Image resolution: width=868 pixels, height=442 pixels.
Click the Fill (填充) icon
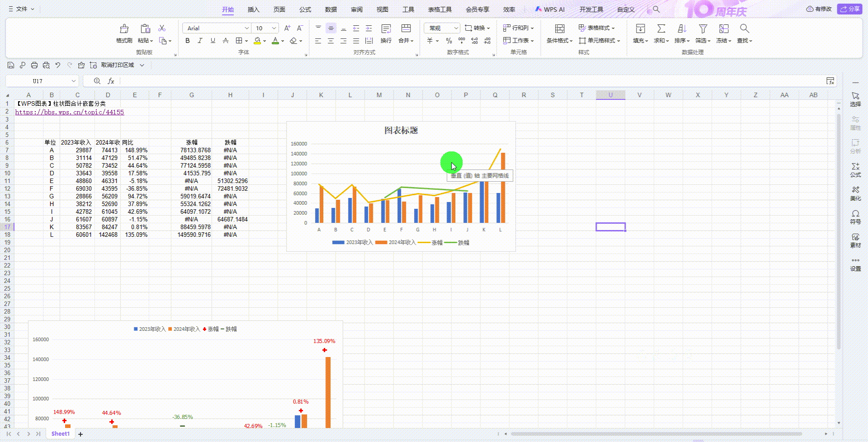pyautogui.click(x=640, y=29)
